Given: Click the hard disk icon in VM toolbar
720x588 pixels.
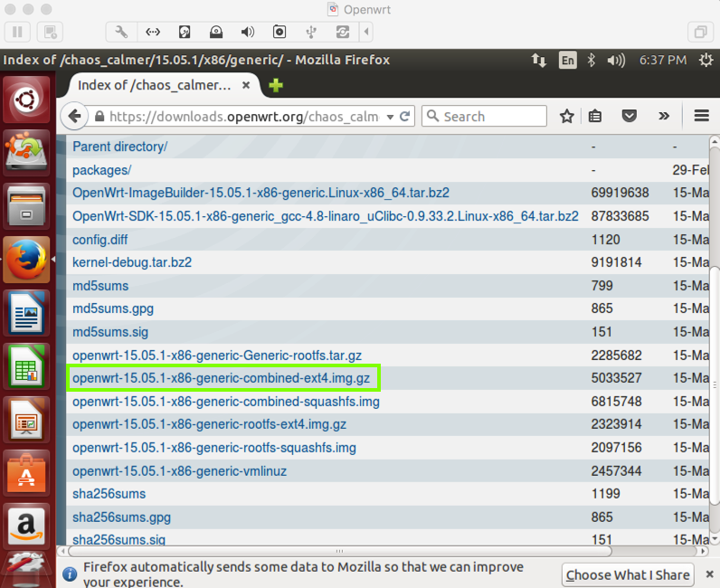Looking at the screenshot, I should [185, 32].
